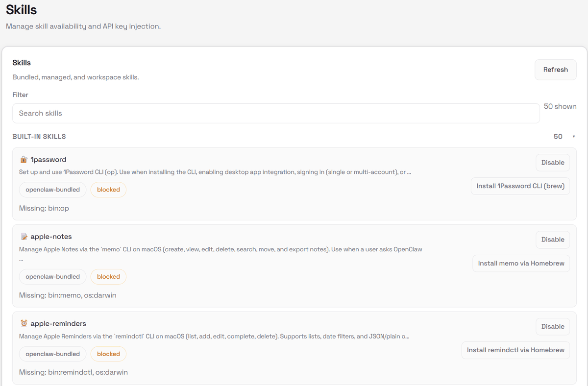Select openclaw-bundled tag under apple-reminders
588x386 pixels.
click(x=53, y=354)
